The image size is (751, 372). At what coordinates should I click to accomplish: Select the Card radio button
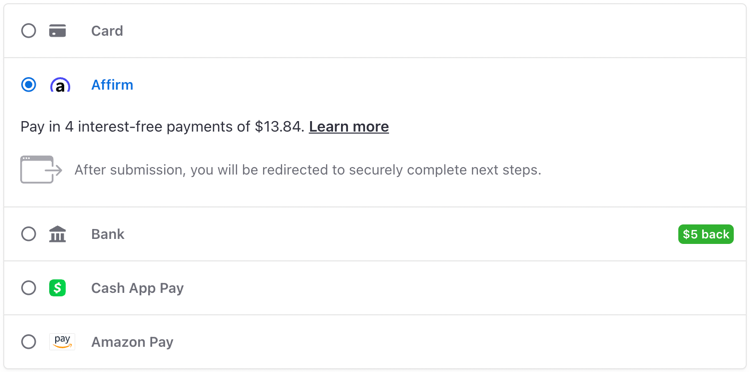point(28,31)
